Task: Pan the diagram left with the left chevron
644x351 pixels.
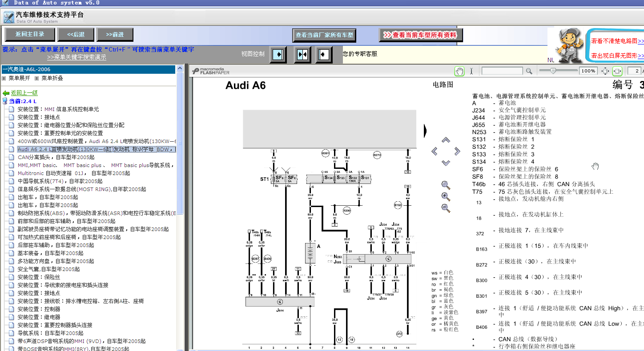Action: [x=435, y=152]
